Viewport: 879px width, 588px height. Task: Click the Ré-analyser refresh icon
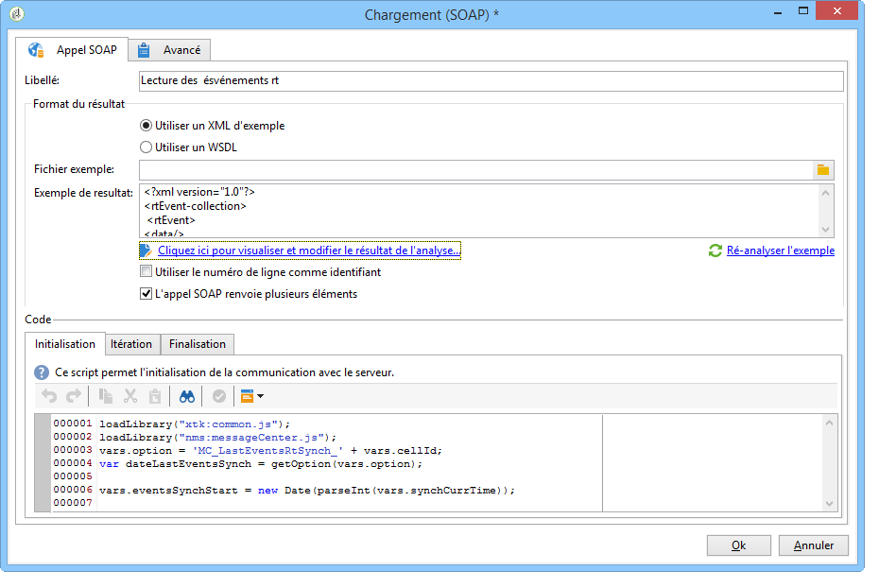tap(715, 251)
